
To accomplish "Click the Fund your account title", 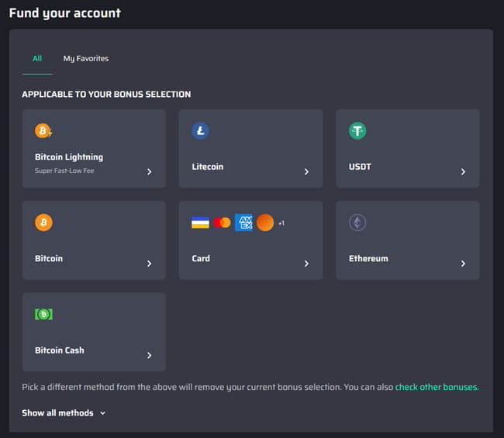I will coord(65,13).
